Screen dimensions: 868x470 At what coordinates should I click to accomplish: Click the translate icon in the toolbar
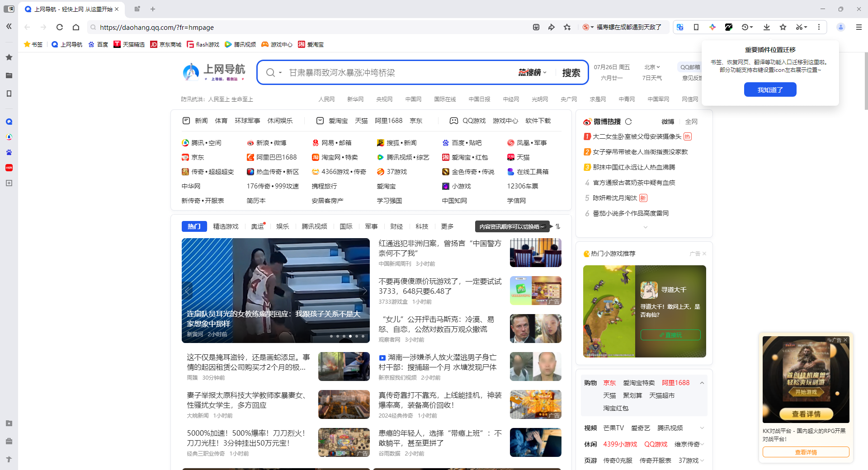(x=680, y=27)
